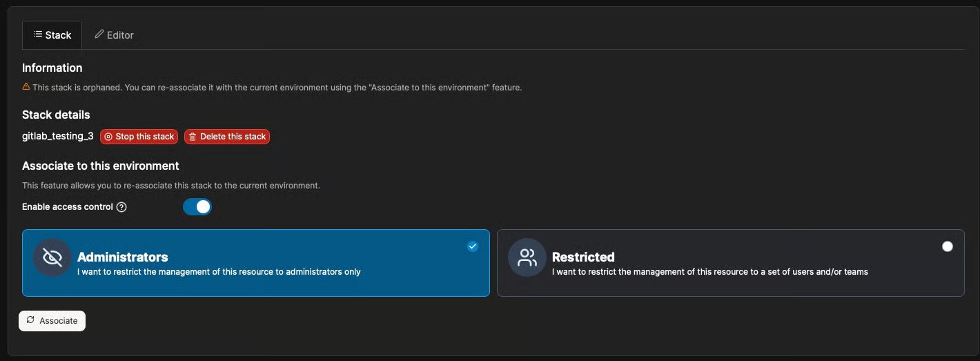This screenshot has width=980, height=361.
Task: Click the refresh arrows icon on Associate
Action: (x=30, y=320)
